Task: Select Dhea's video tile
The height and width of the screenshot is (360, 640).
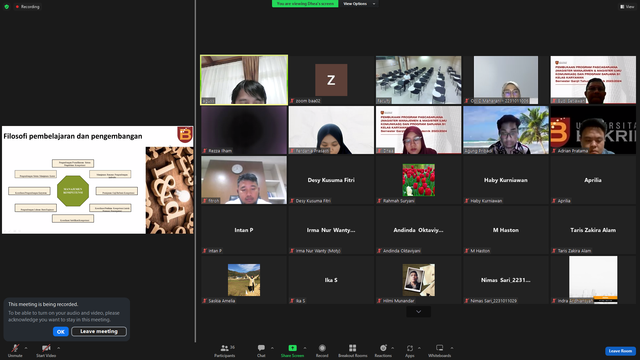Action: pyautogui.click(x=418, y=130)
